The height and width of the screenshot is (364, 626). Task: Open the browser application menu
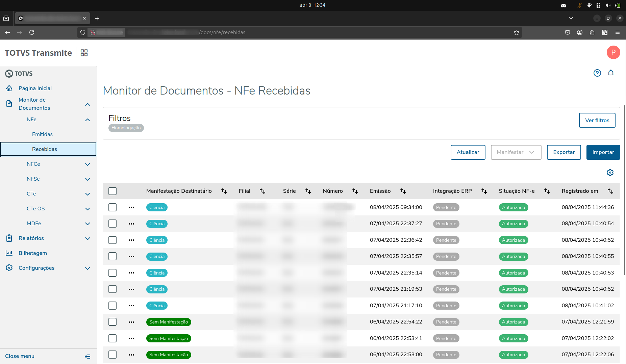pyautogui.click(x=618, y=32)
